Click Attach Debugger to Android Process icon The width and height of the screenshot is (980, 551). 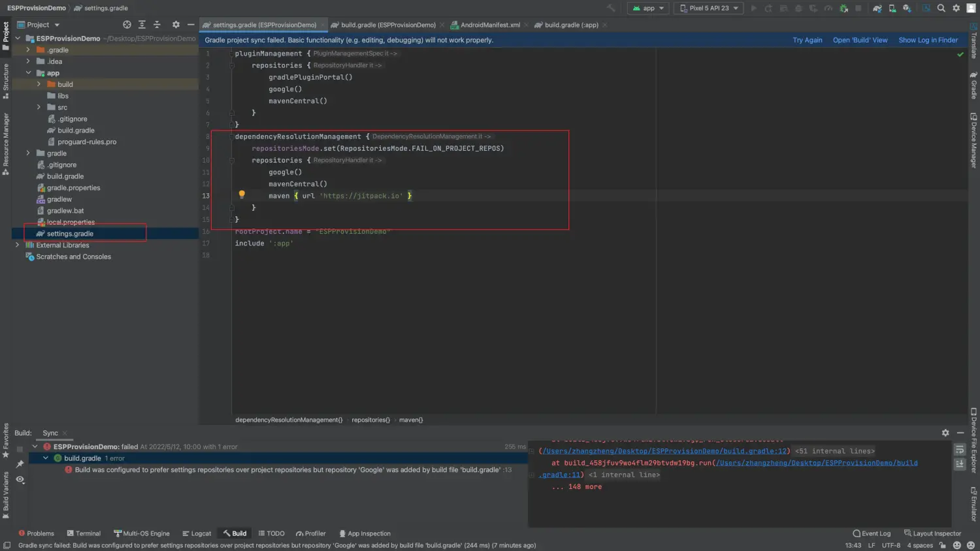click(843, 8)
